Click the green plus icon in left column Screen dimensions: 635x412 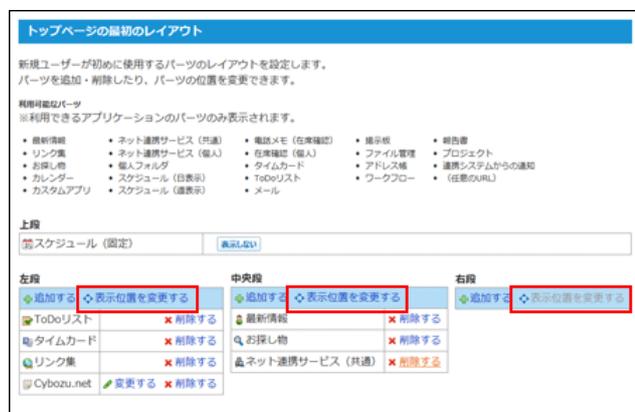[x=28, y=299]
